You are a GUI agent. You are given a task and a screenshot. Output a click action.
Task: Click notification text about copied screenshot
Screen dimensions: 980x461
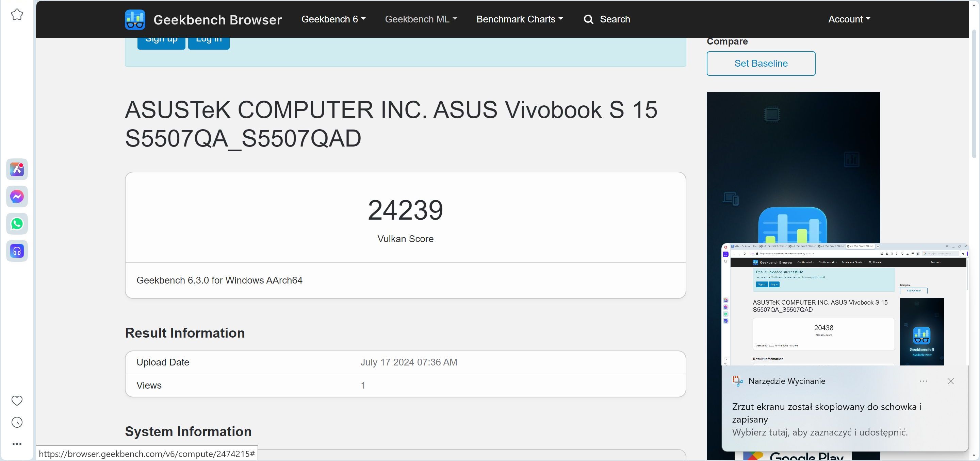click(x=827, y=413)
